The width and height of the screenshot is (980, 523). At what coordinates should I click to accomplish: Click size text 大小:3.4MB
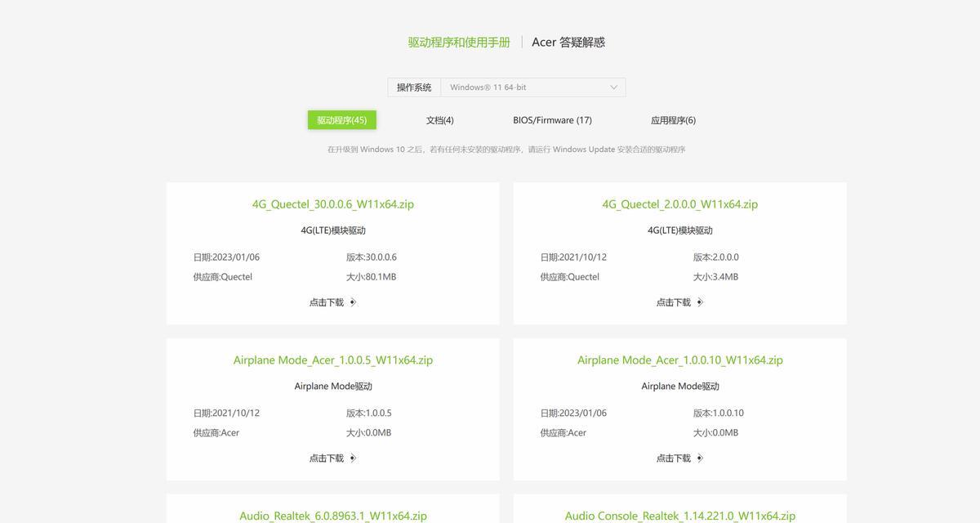(715, 277)
